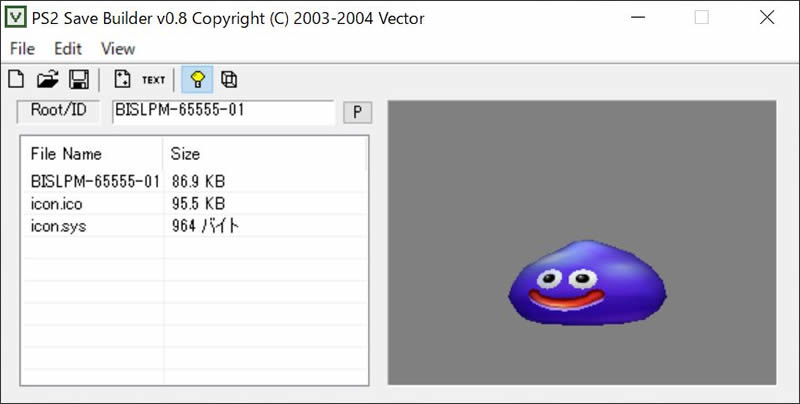Image resolution: width=800 pixels, height=404 pixels.
Task: Minimize the PS2 Save Builder window
Action: click(638, 18)
